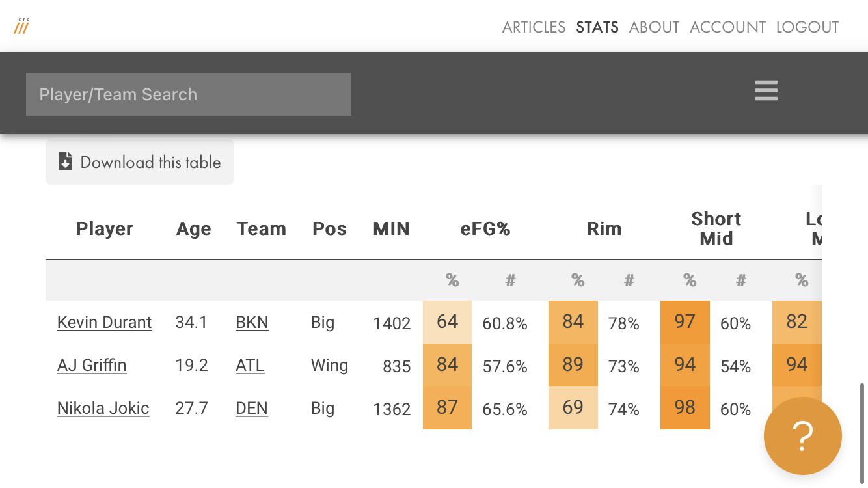Open the ATL team link
The height and width of the screenshot is (488, 868).
(x=250, y=365)
